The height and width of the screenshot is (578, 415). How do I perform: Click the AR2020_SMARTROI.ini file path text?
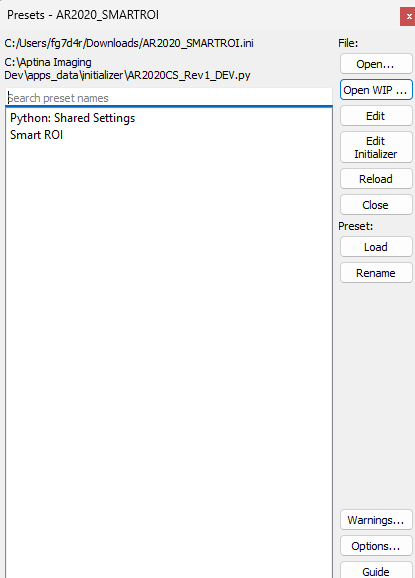click(x=129, y=43)
